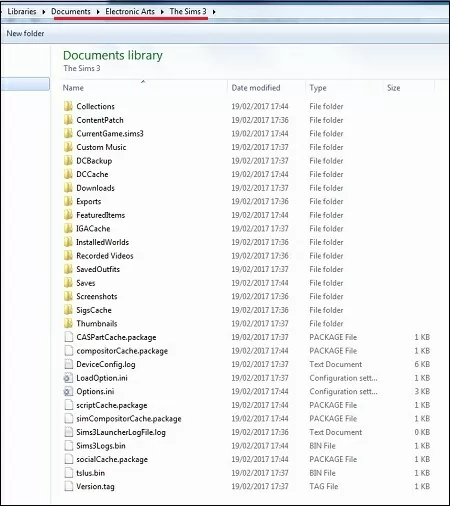Select the Custom Music folder icon
Screen dimensions: 450x506
68,147
